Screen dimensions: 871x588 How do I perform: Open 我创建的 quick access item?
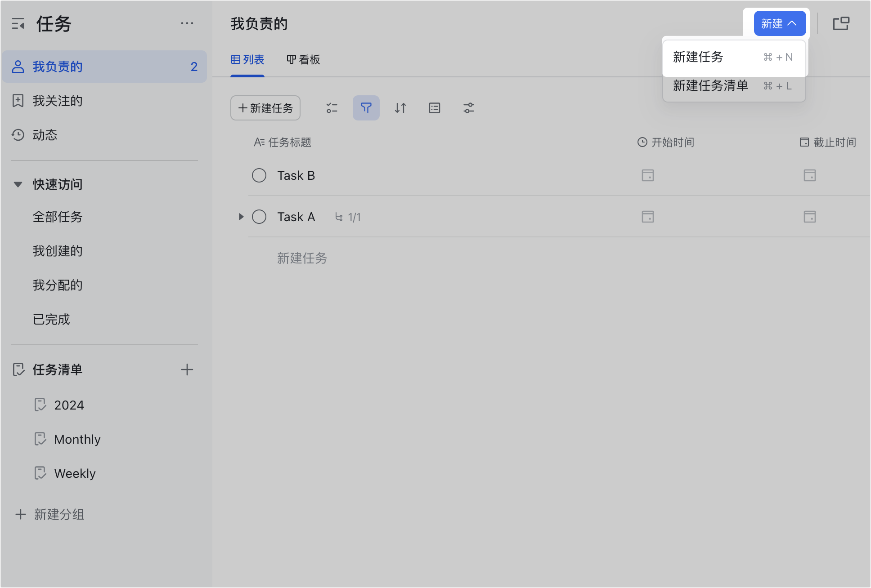(58, 251)
